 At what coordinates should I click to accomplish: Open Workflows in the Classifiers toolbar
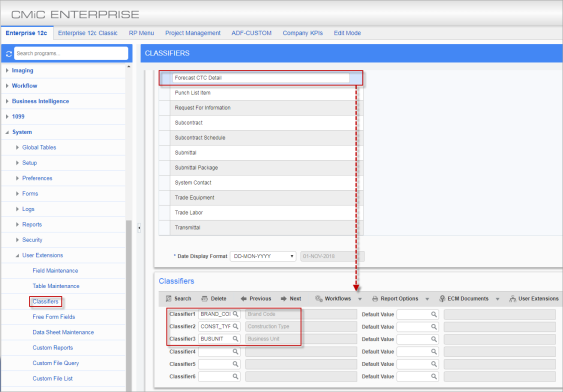(333, 299)
